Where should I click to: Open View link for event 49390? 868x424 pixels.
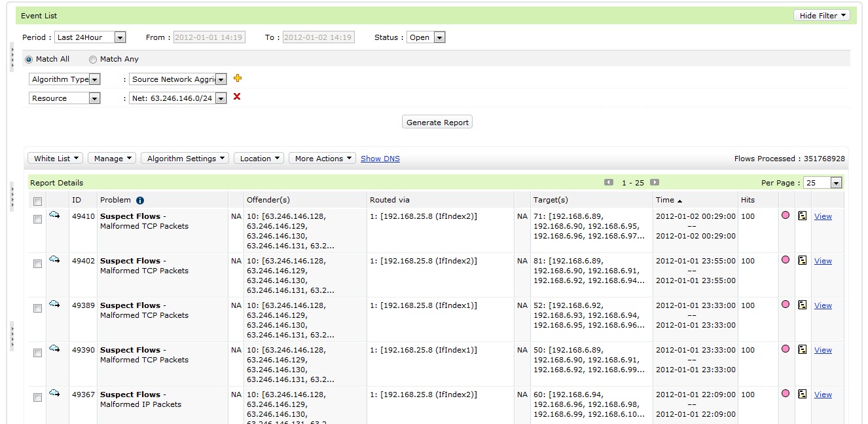point(823,350)
